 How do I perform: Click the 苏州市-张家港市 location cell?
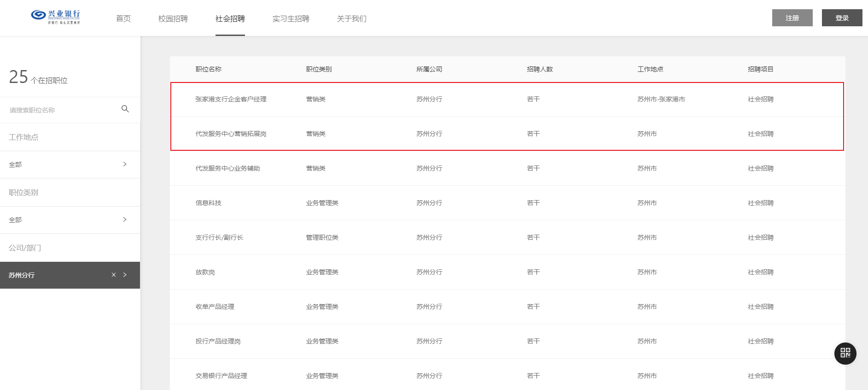coord(661,99)
